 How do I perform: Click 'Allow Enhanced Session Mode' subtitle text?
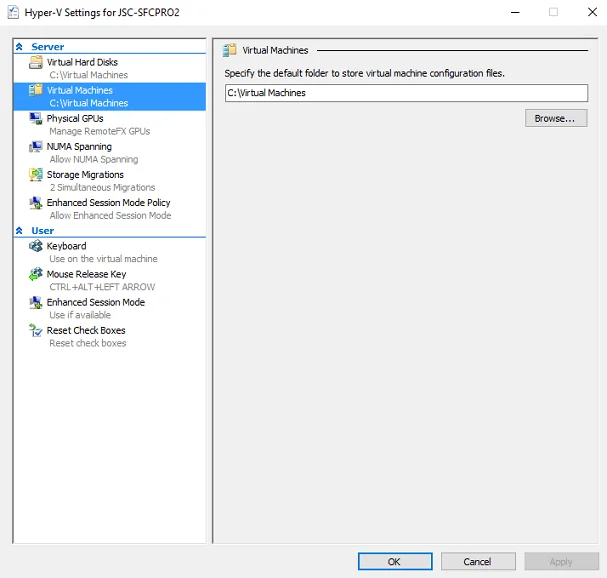click(110, 216)
